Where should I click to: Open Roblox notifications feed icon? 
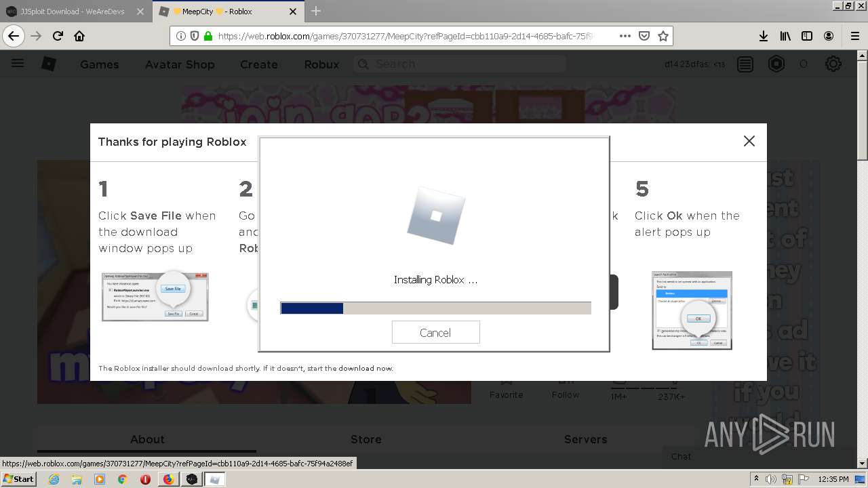(745, 64)
